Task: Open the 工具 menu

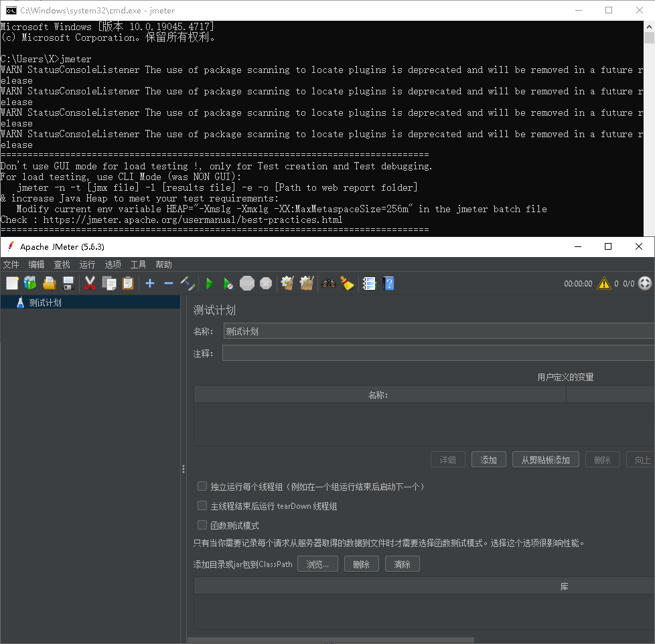Action: (x=138, y=264)
